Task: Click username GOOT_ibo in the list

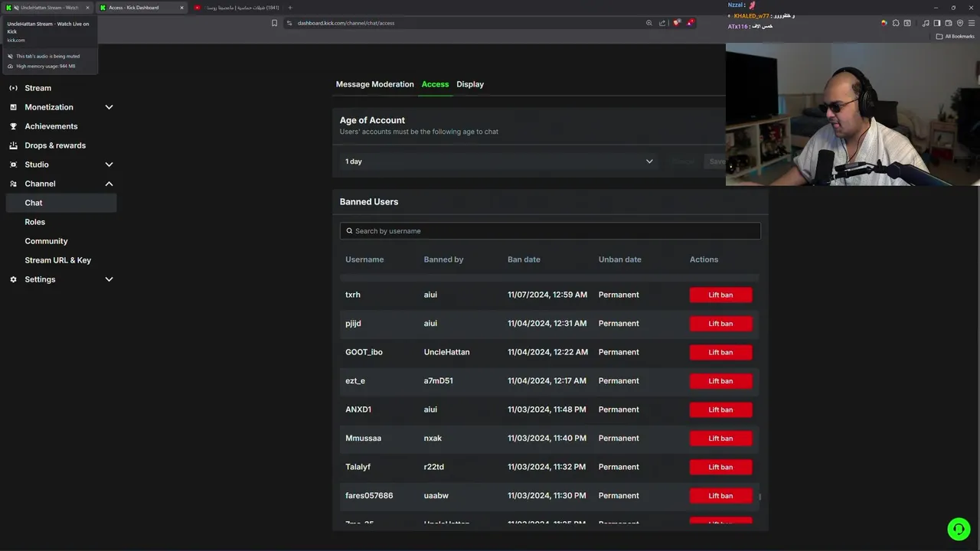Action: pos(364,352)
